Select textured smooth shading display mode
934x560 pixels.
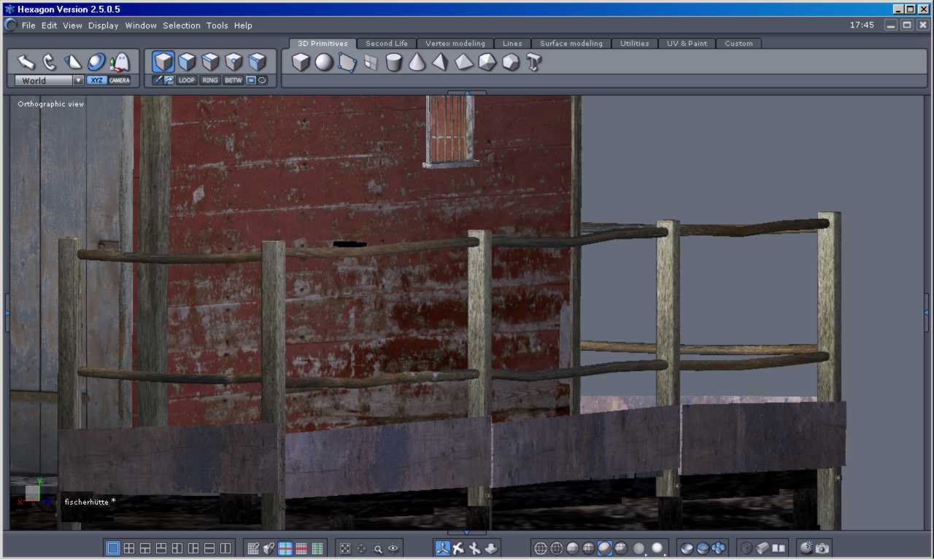pyautogui.click(x=605, y=548)
